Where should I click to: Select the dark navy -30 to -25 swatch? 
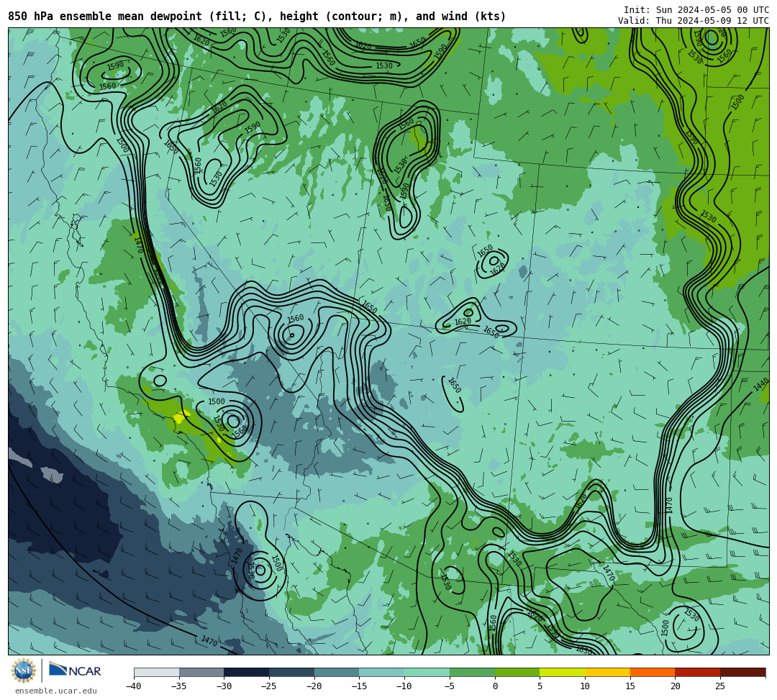click(x=247, y=672)
